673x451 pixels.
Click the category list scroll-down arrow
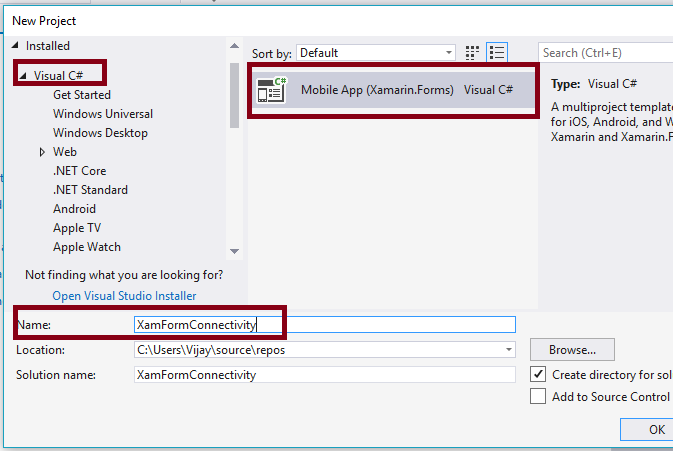tap(234, 251)
